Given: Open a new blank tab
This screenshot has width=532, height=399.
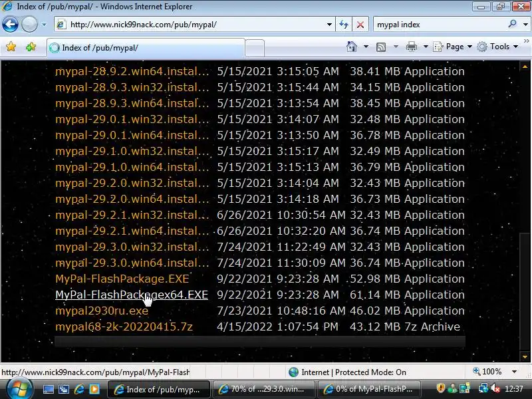Looking at the screenshot, I should pos(255,48).
